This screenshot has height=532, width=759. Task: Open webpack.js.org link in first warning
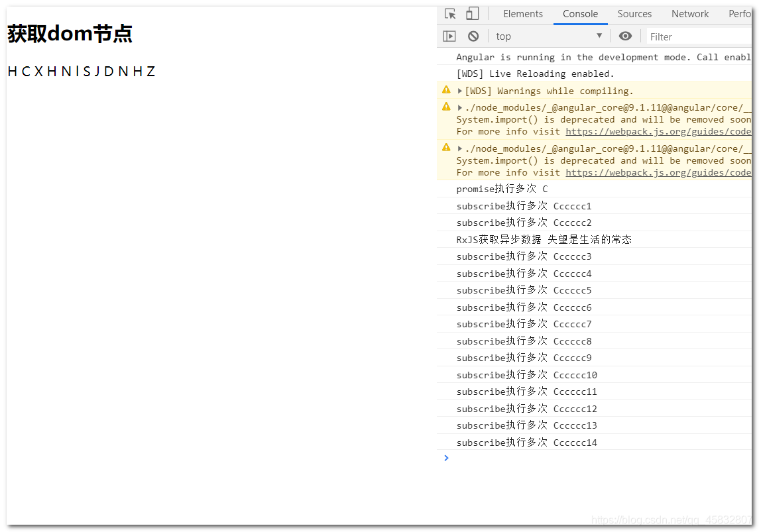658,132
